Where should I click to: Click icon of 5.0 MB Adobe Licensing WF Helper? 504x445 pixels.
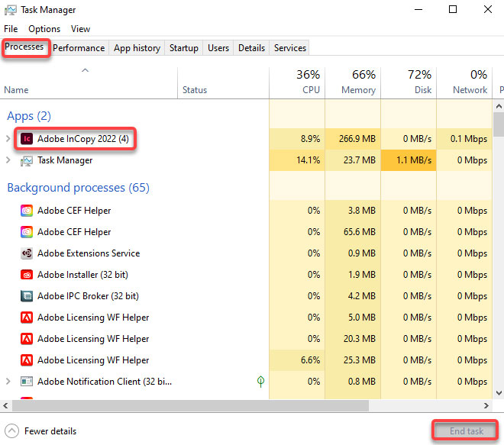coord(27,318)
